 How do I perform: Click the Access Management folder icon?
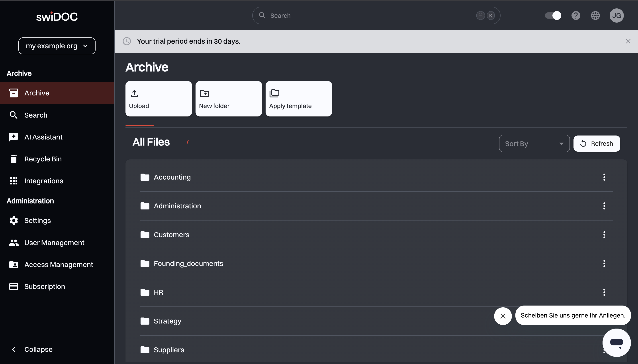pyautogui.click(x=14, y=265)
